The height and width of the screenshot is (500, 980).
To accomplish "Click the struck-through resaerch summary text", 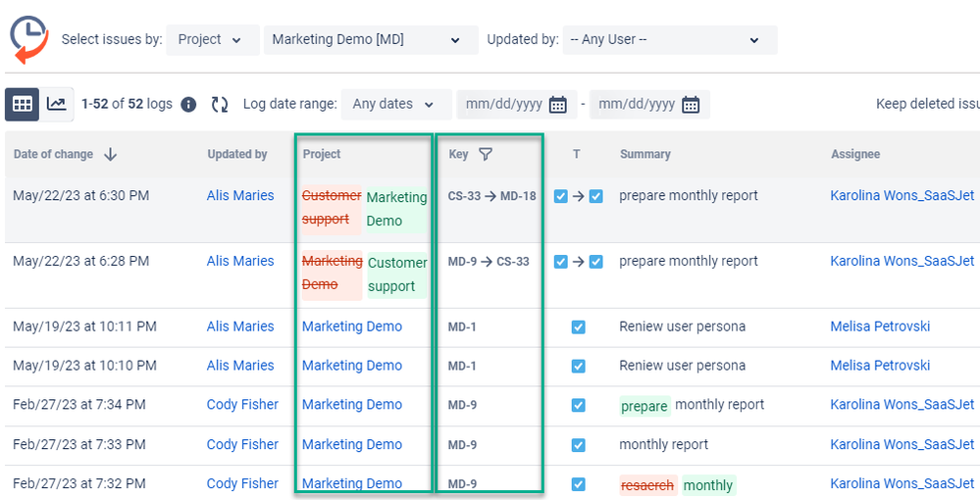I will (646, 485).
